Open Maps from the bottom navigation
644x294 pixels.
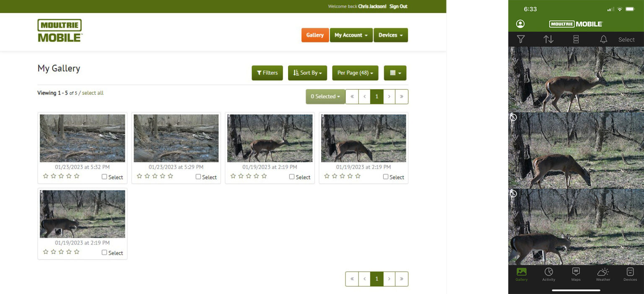(x=576, y=274)
